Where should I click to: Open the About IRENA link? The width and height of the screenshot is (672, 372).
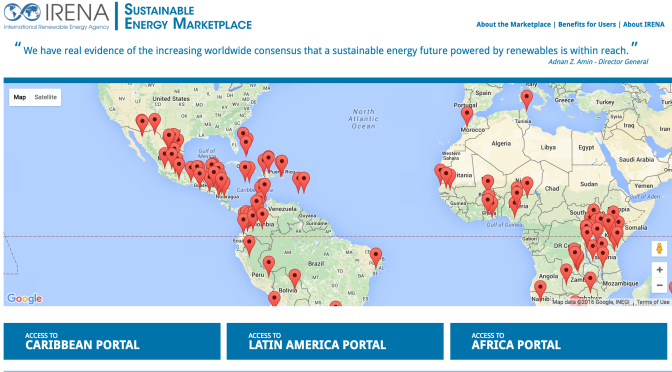click(643, 24)
